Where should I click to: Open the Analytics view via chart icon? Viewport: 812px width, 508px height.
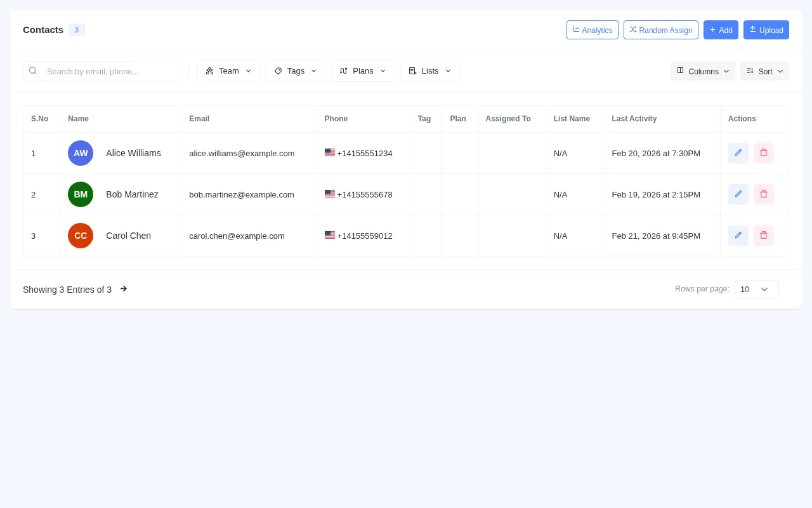pyautogui.click(x=577, y=30)
